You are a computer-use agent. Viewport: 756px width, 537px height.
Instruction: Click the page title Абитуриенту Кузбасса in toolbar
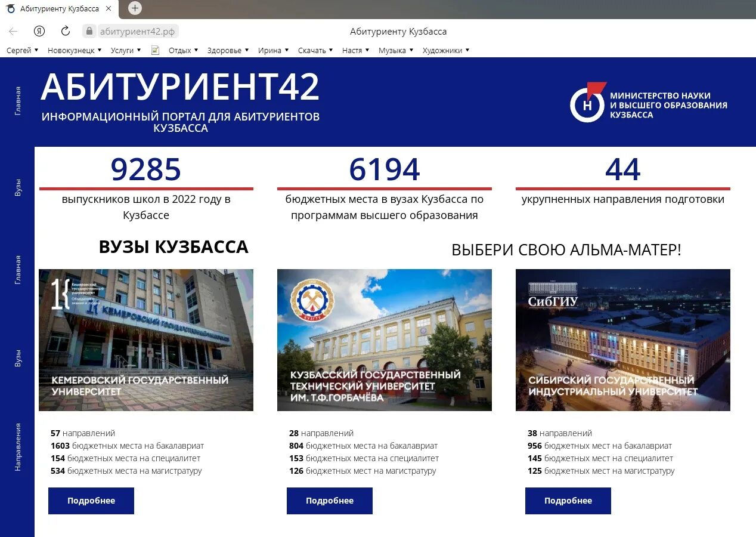click(x=398, y=32)
